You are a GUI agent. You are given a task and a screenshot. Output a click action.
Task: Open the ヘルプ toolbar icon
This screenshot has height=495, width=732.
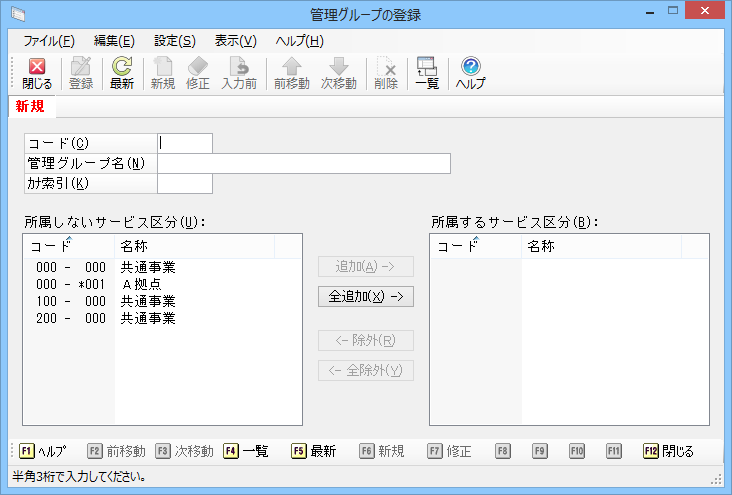[470, 74]
